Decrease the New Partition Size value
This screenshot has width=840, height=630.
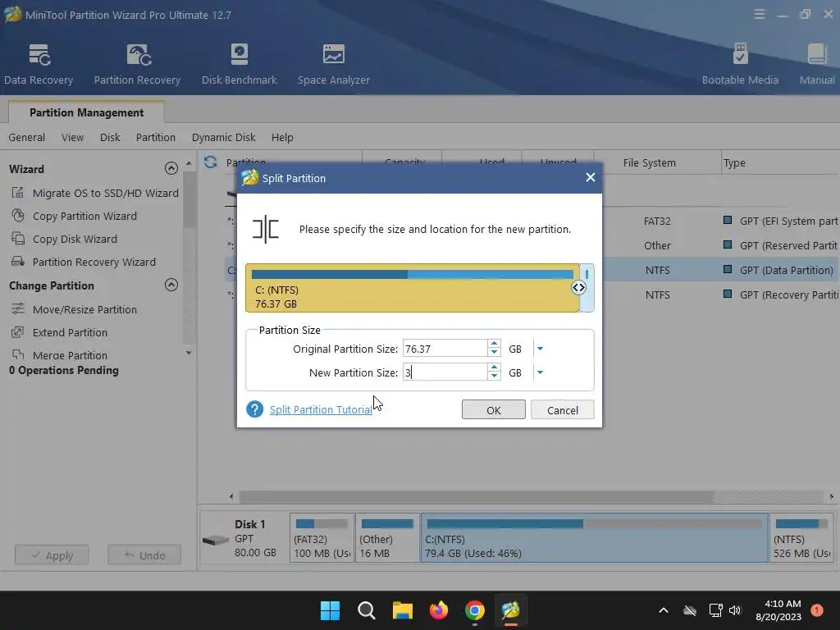pos(494,376)
